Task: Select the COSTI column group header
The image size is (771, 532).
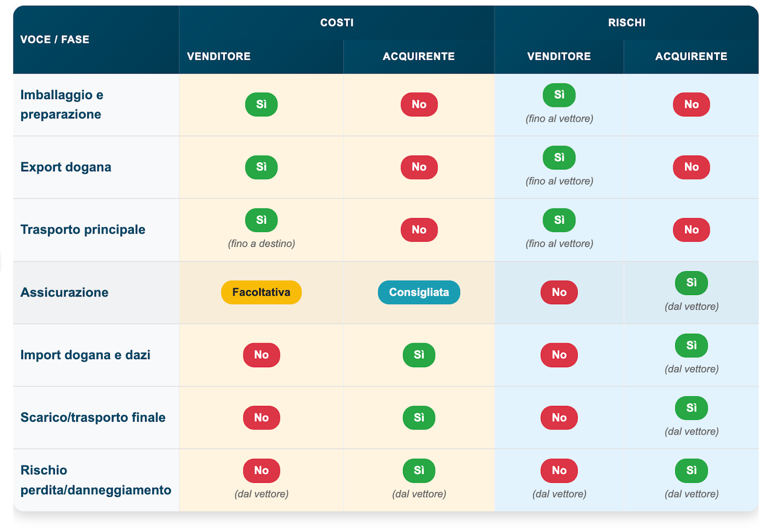Action: (x=337, y=23)
